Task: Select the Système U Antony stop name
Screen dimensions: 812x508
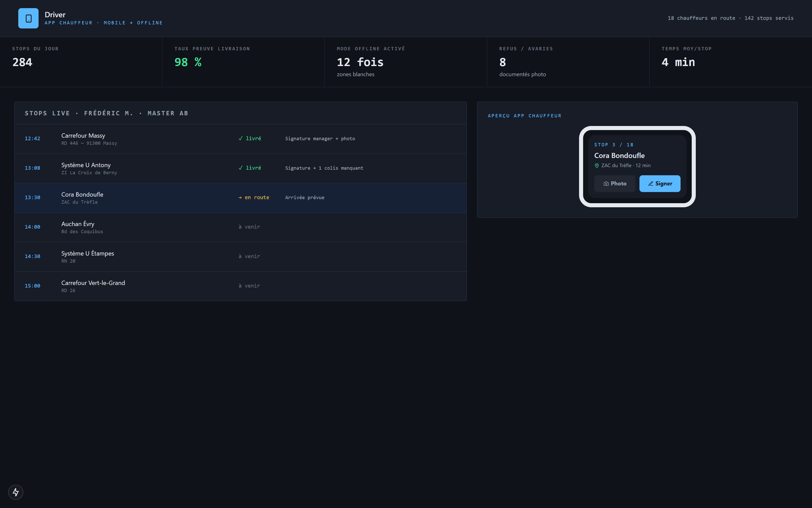Action: pyautogui.click(x=86, y=165)
